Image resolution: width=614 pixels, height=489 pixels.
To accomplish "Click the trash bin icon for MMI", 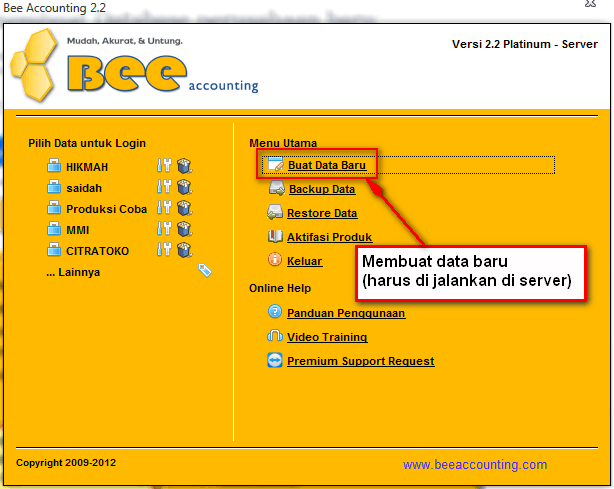I will 184,228.
